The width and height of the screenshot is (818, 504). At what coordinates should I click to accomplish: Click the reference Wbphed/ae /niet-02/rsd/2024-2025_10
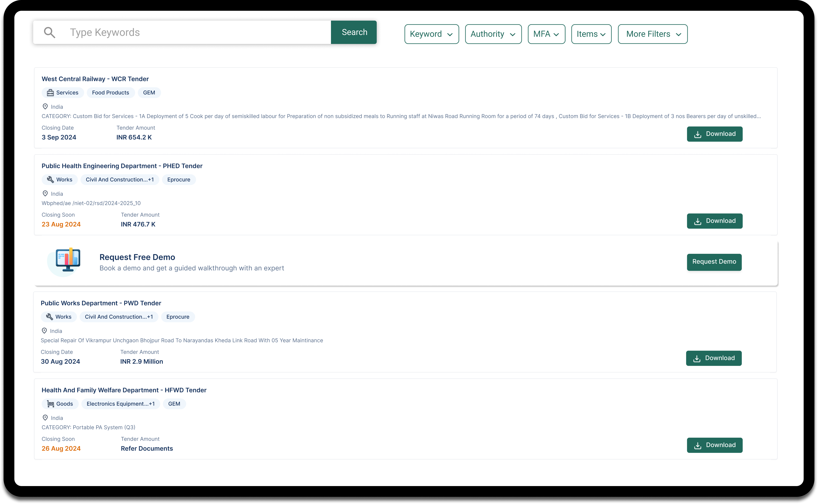tap(91, 203)
